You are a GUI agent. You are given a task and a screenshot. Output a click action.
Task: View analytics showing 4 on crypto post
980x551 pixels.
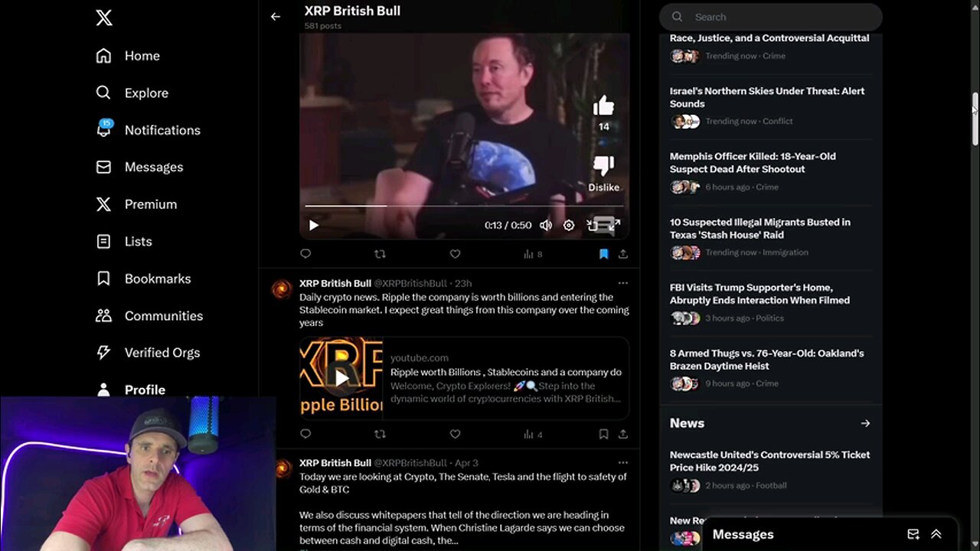tap(533, 434)
